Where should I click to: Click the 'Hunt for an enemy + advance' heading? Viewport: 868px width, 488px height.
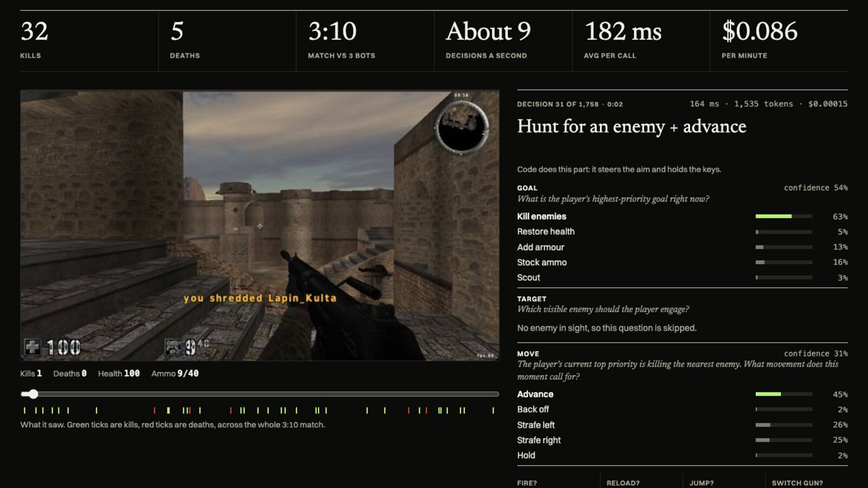pos(631,126)
